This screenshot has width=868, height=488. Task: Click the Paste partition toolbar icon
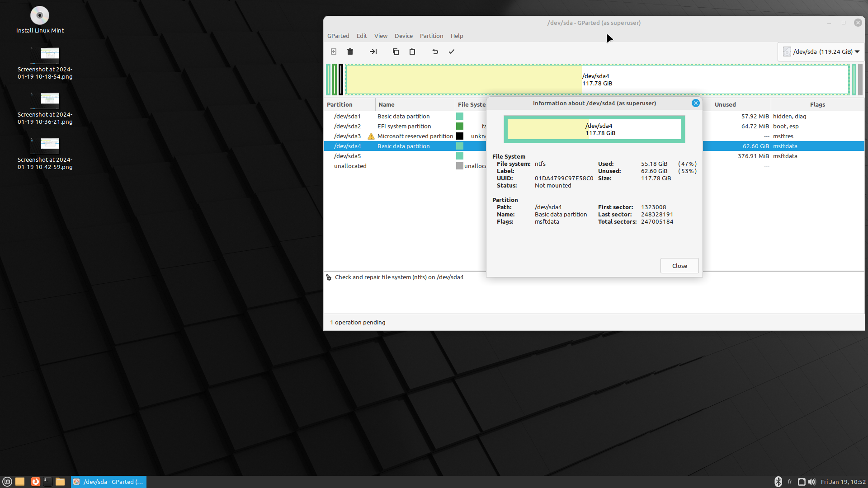(412, 52)
